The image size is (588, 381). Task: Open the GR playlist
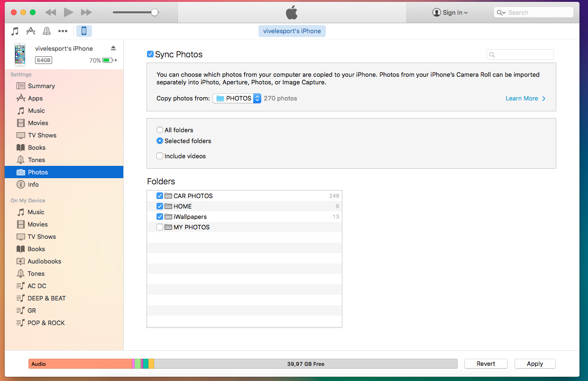[64, 310]
